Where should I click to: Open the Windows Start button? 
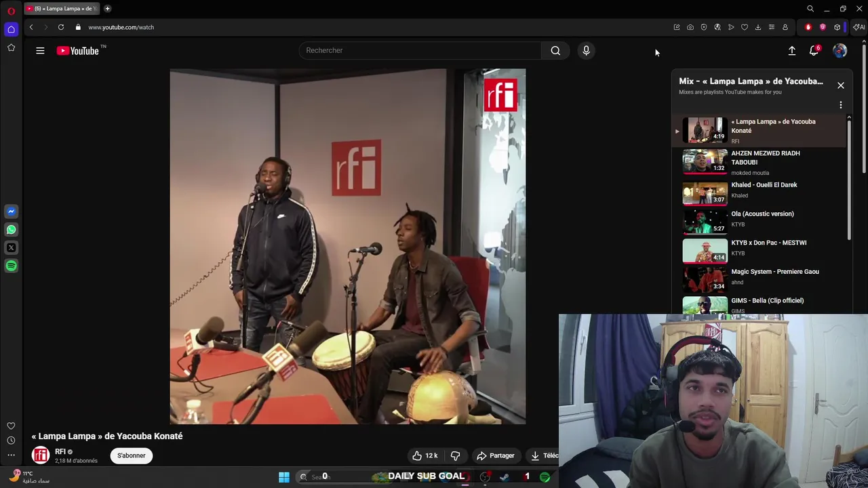[x=284, y=477]
